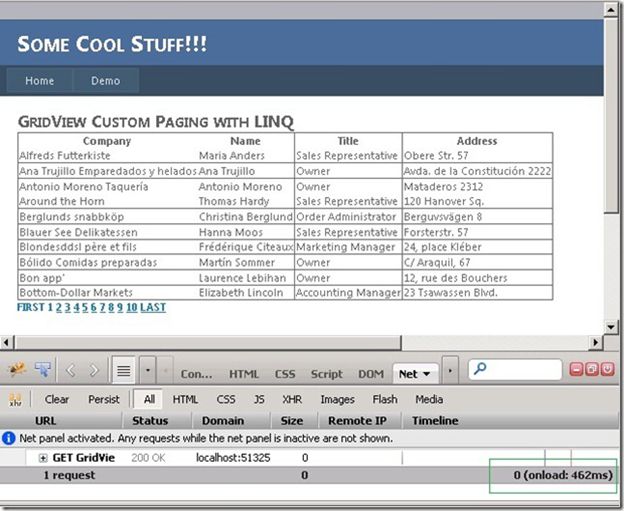This screenshot has height=511, width=624.
Task: Click the XHR break icon
Action: [x=15, y=400]
